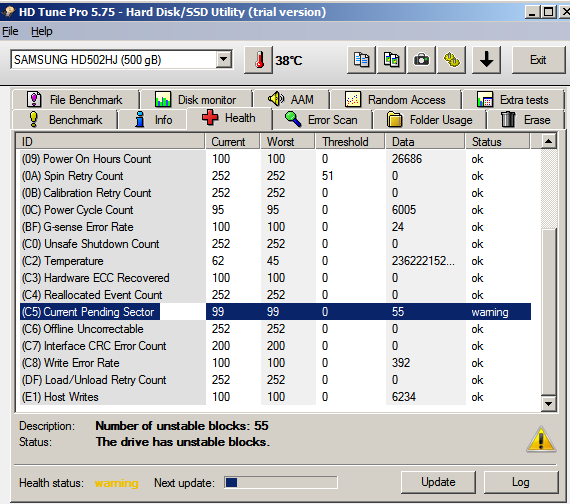Image resolution: width=570 pixels, height=504 pixels.
Task: Select the (C4) Reallocated Event Count row
Action: point(275,295)
